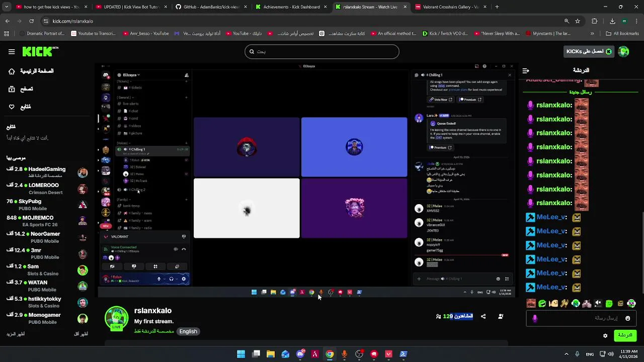644x362 pixels.
Task: Click rslanxkalo LIVE avatar
Action: (116, 319)
